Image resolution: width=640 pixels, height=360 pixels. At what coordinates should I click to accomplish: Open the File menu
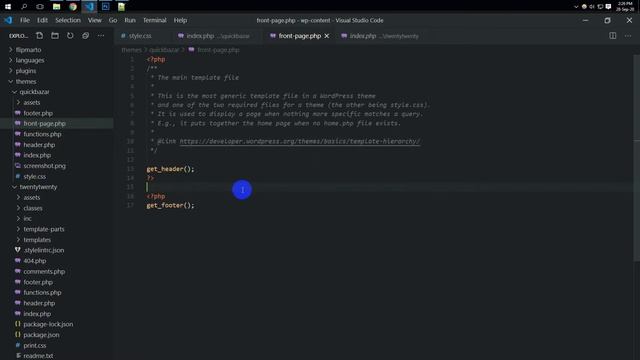coord(25,20)
